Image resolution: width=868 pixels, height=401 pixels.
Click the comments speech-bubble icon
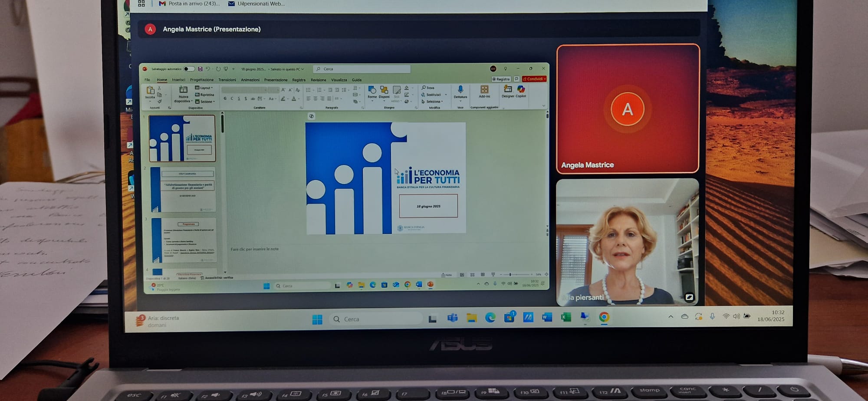coord(516,79)
